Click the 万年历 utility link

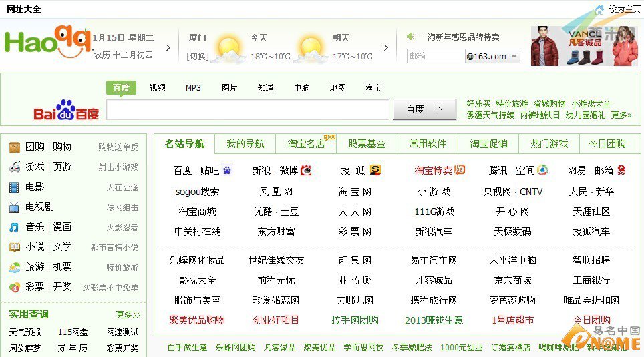pos(73,348)
